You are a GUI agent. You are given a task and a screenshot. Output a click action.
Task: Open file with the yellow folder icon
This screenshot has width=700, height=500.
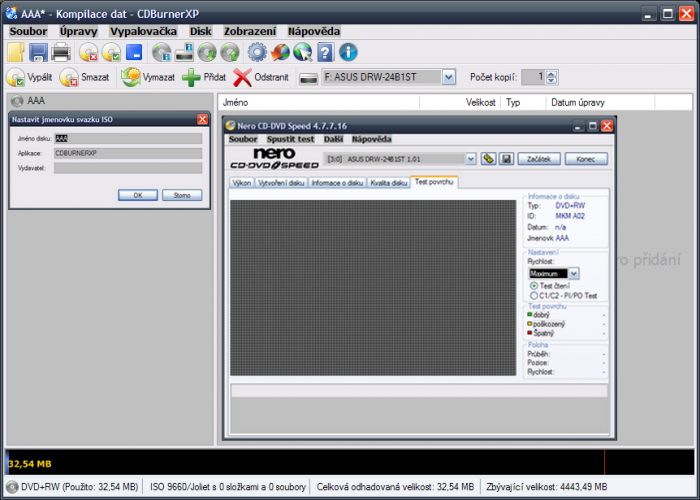pos(16,52)
